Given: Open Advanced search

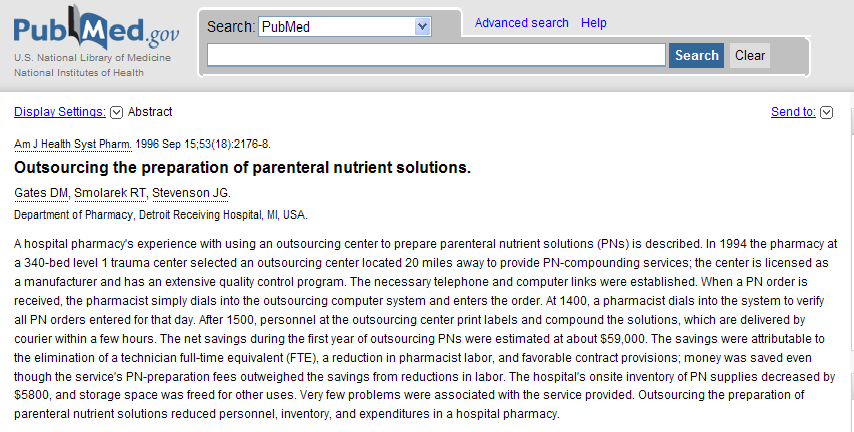Looking at the screenshot, I should pyautogui.click(x=521, y=23).
